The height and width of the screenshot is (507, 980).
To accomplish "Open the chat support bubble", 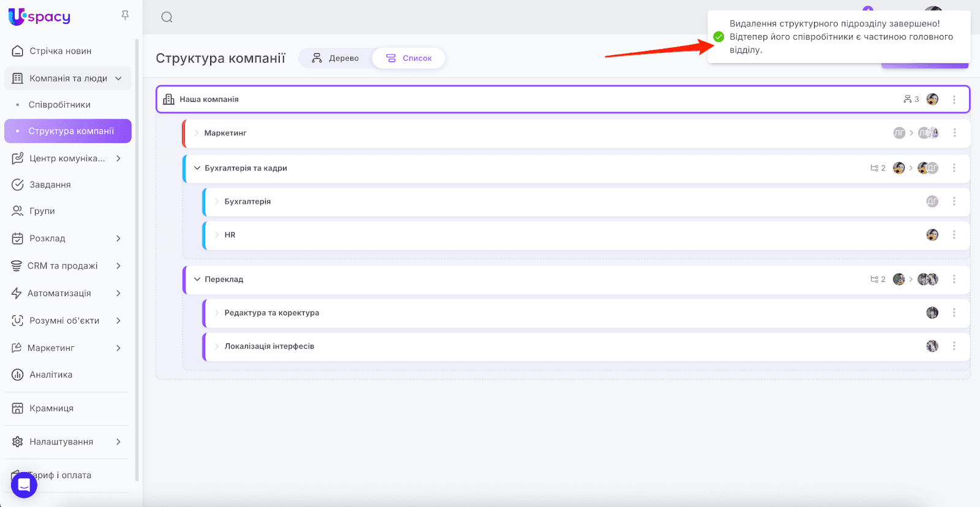I will [24, 485].
